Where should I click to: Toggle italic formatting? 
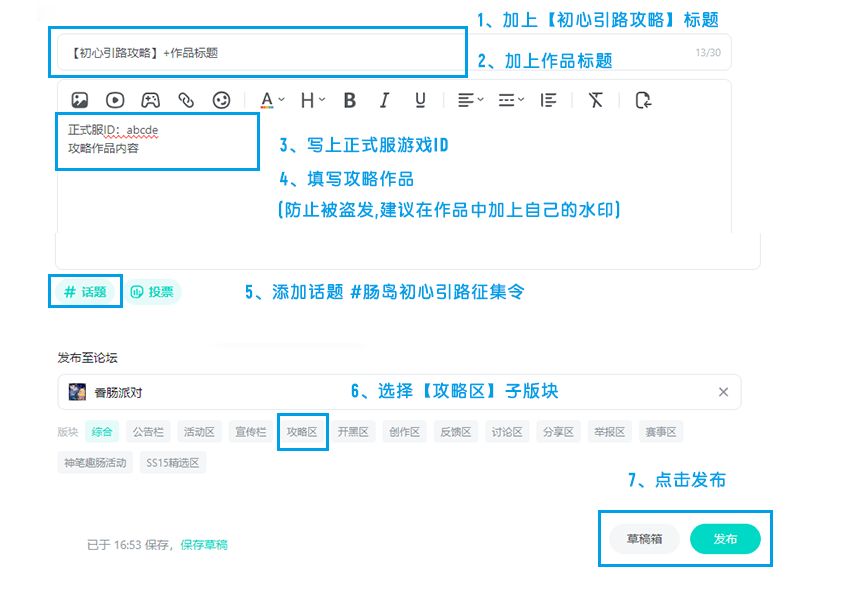click(x=384, y=100)
